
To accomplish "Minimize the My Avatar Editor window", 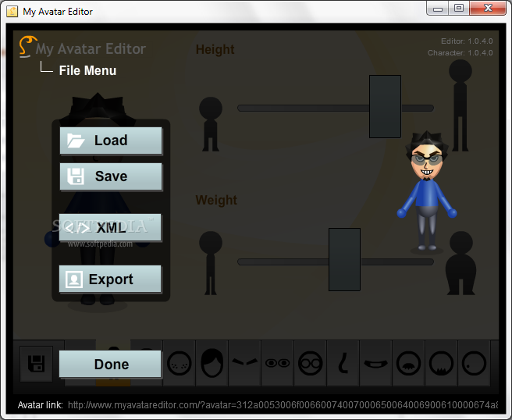I will [438, 9].
